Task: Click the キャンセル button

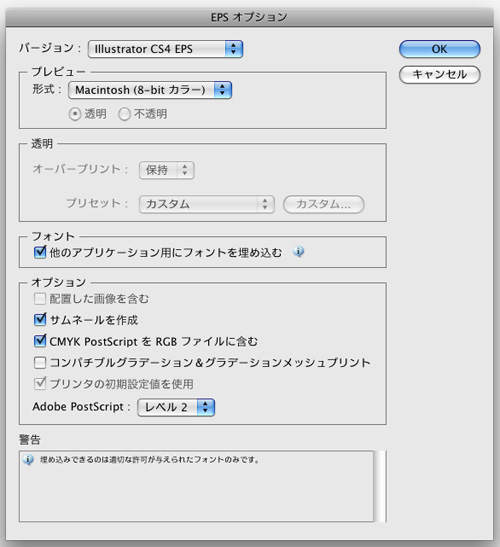Action: (440, 74)
